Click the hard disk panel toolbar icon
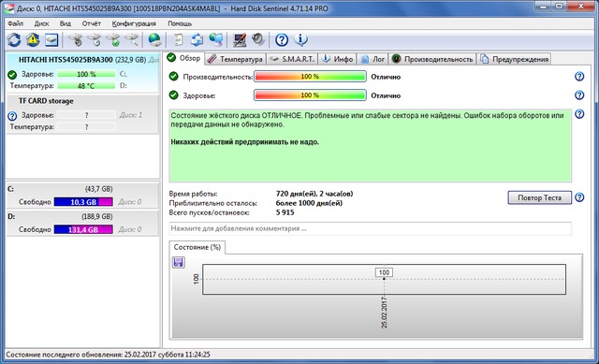Viewport: 599px width, 364px height. [x=51, y=39]
